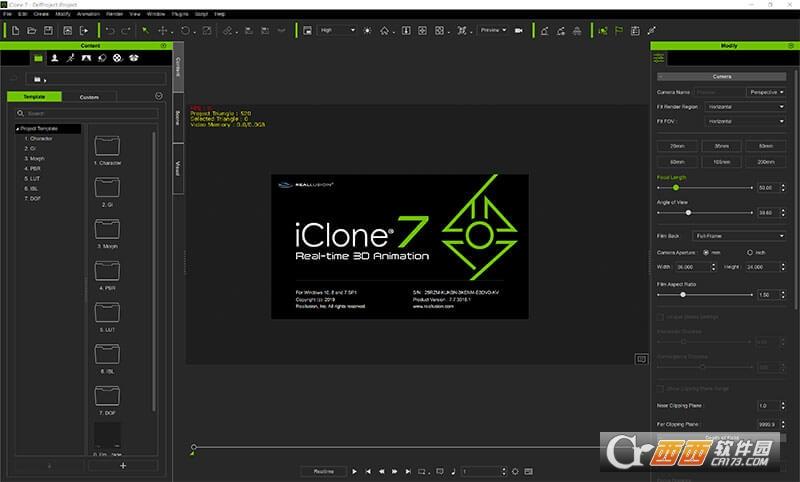
Task: Open the Actor tab icon in Content panel
Action: pyautogui.click(x=55, y=58)
